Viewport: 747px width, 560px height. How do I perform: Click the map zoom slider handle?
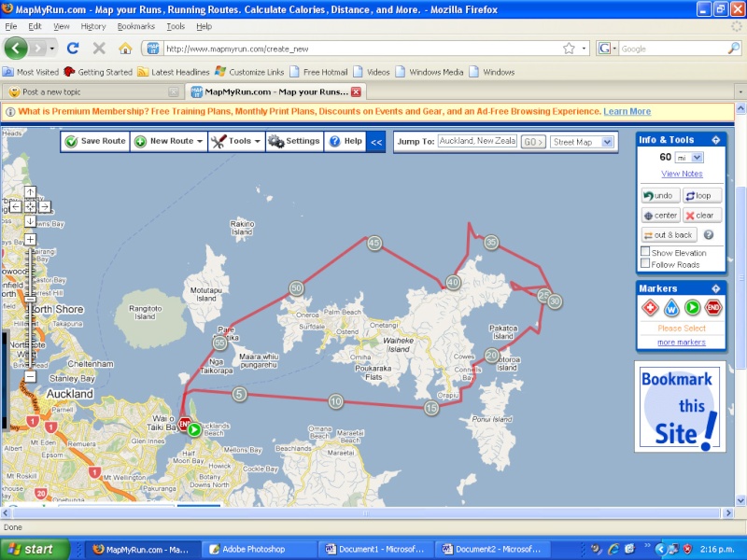point(30,299)
